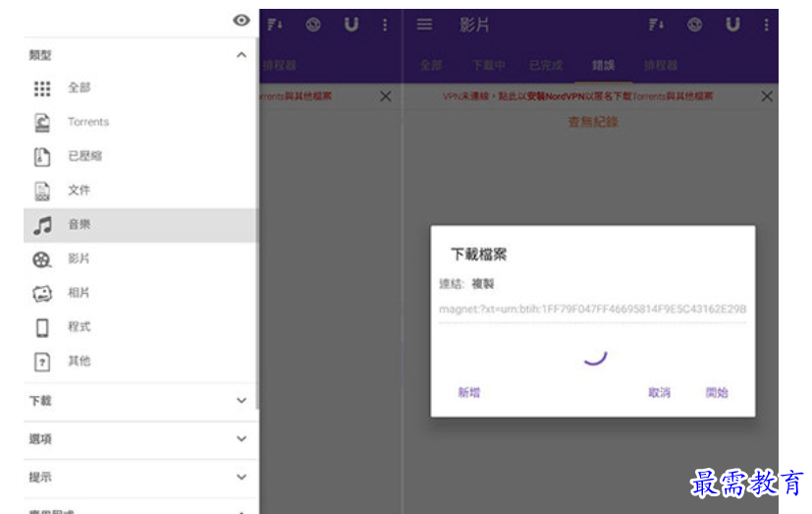Click the 查無紀錄 empty message

click(593, 122)
